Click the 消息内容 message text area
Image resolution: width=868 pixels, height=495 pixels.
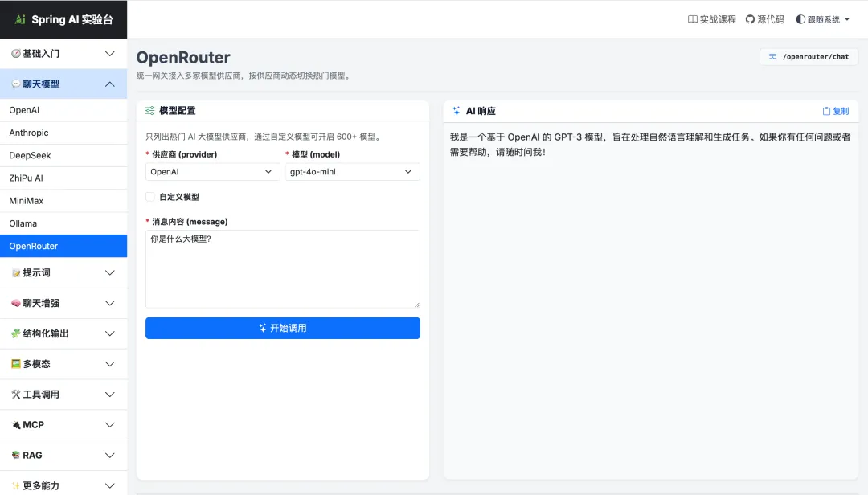(283, 269)
